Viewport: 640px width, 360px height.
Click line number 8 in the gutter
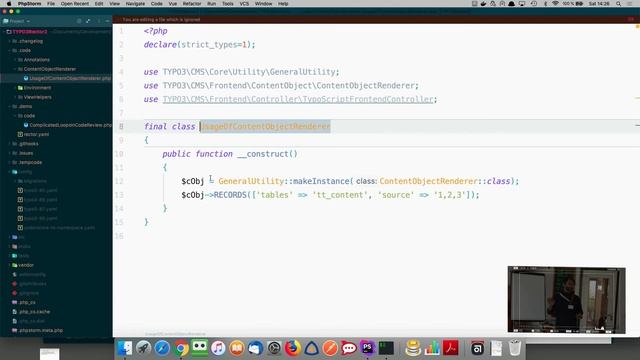pos(121,127)
